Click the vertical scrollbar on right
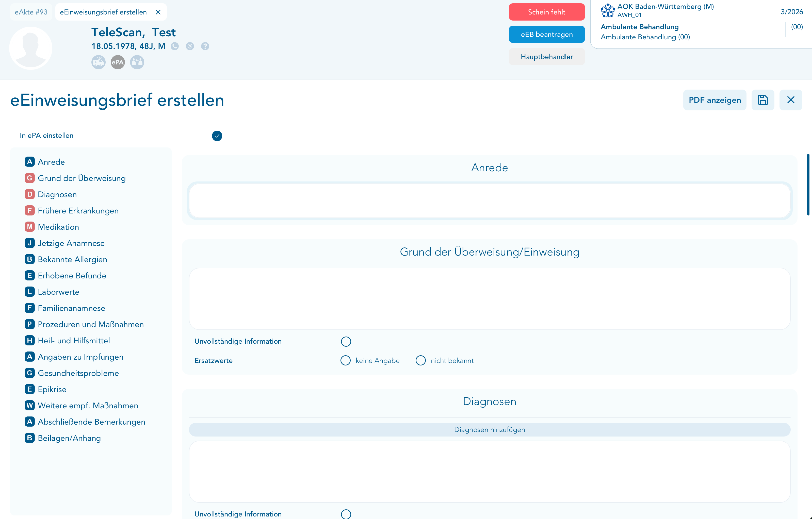 tap(808, 184)
